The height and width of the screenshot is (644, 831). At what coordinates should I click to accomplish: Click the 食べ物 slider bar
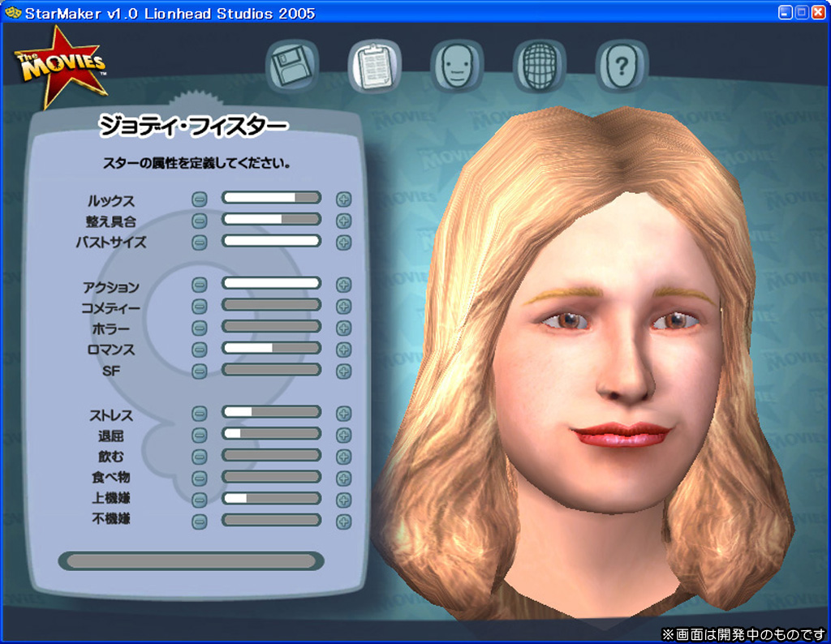coord(271,477)
